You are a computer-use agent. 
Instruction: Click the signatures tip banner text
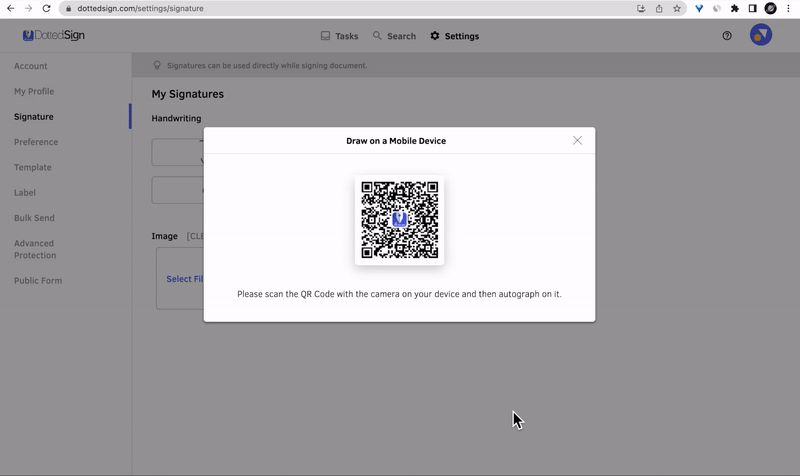(x=267, y=65)
